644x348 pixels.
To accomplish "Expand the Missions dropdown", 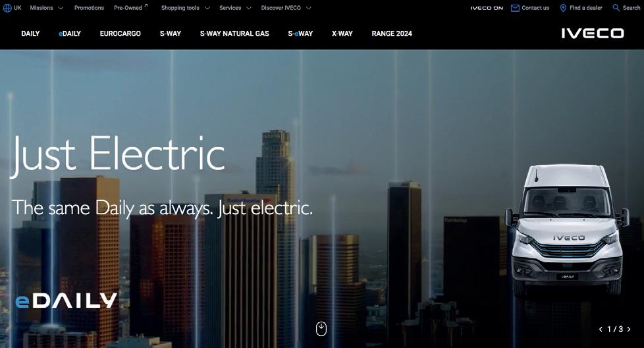I will coord(46,8).
